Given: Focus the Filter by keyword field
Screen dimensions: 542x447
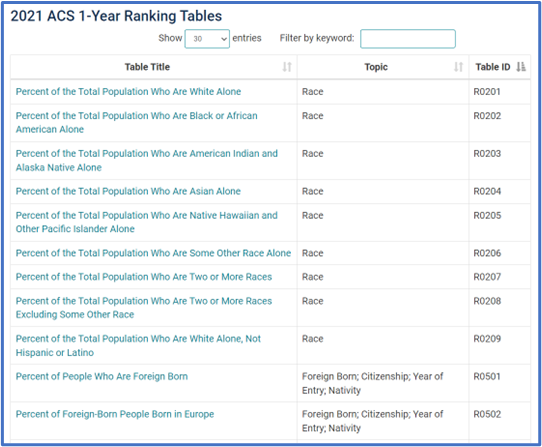Looking at the screenshot, I should (408, 39).
